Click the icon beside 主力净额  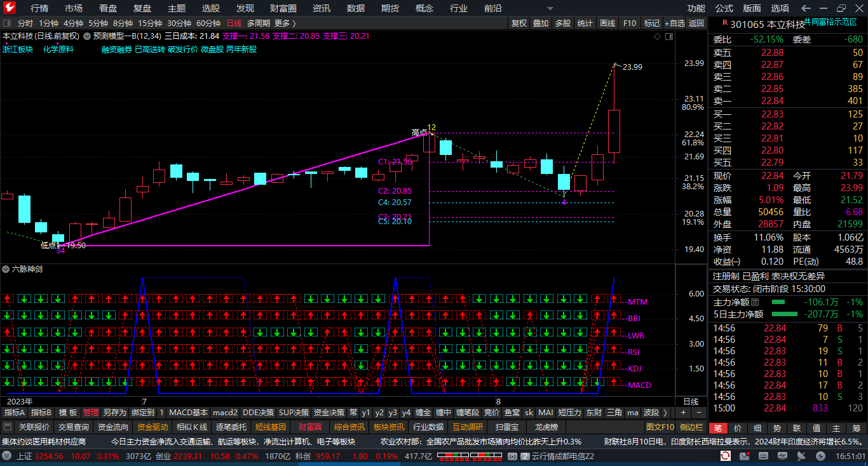click(x=756, y=302)
